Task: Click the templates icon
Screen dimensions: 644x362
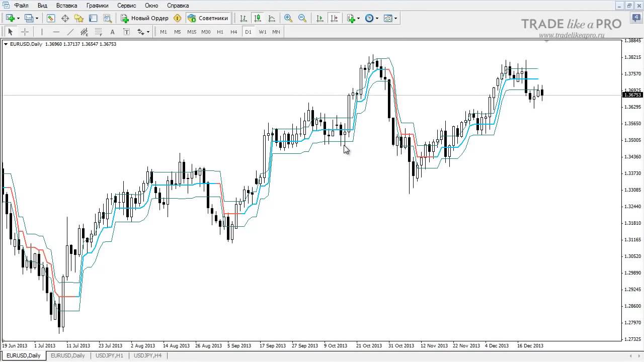Action: 388,18
